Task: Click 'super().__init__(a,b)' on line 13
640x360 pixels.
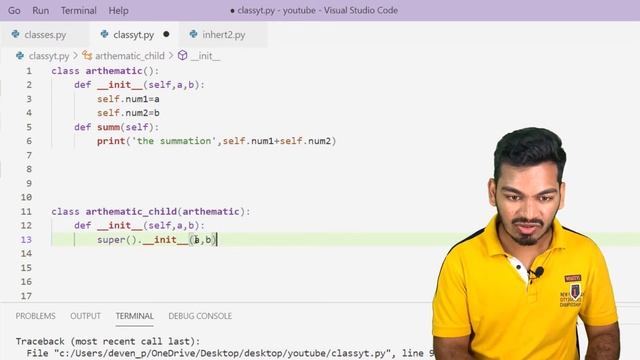Action: (x=156, y=240)
